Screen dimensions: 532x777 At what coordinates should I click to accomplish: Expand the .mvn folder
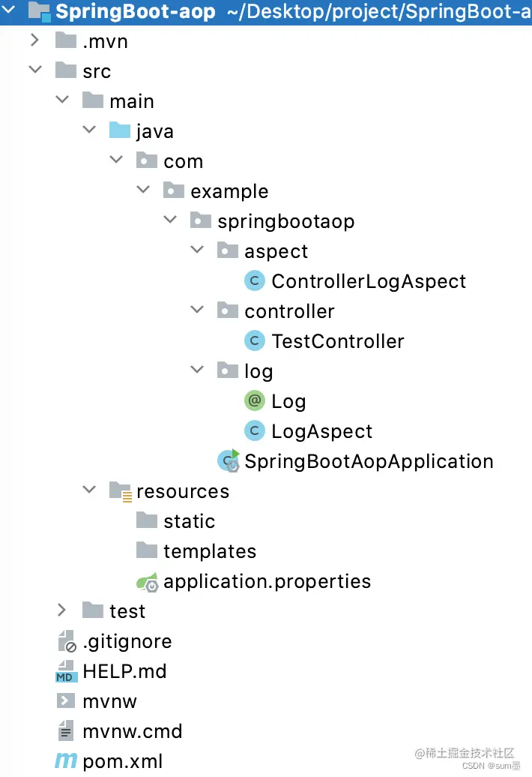click(x=34, y=41)
